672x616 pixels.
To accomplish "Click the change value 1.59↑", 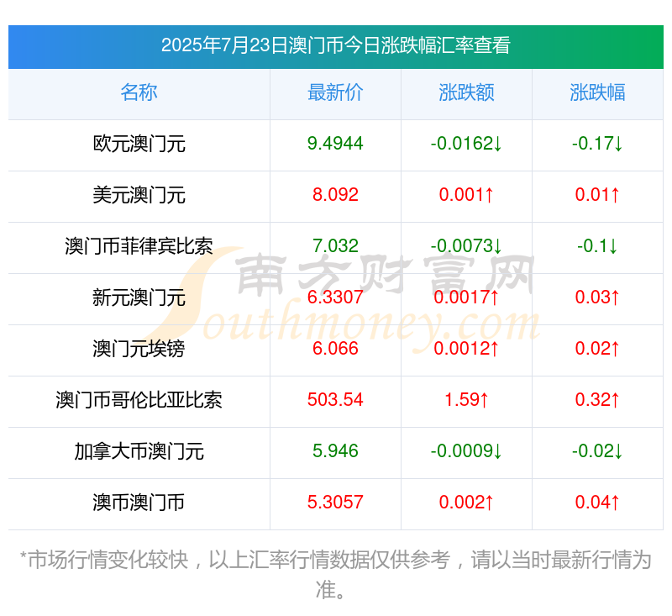I will 466,399.
